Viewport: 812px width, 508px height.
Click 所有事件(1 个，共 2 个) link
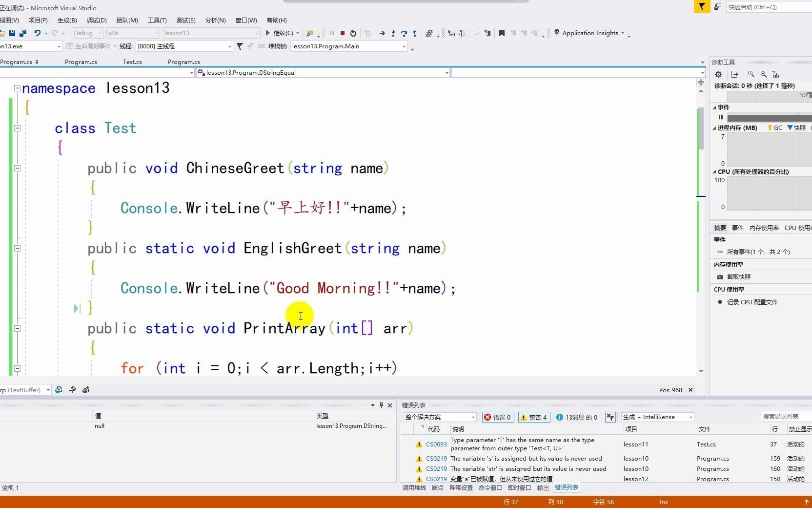pyautogui.click(x=758, y=252)
